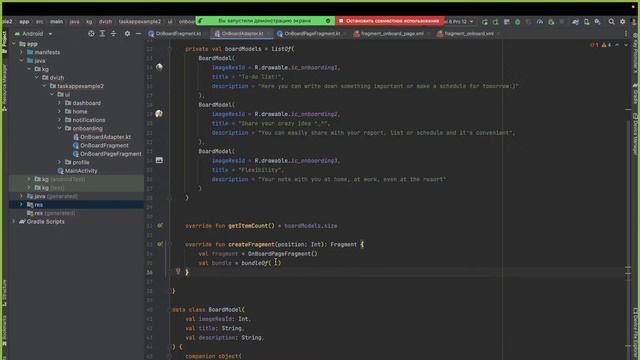This screenshot has height=360, width=640.
Task: Expand the profile package
Action: [60, 162]
